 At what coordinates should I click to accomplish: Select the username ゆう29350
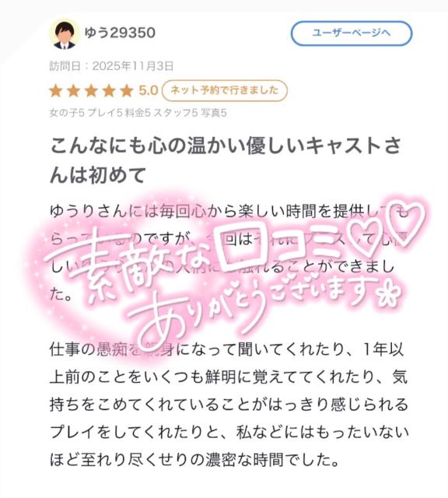click(120, 33)
